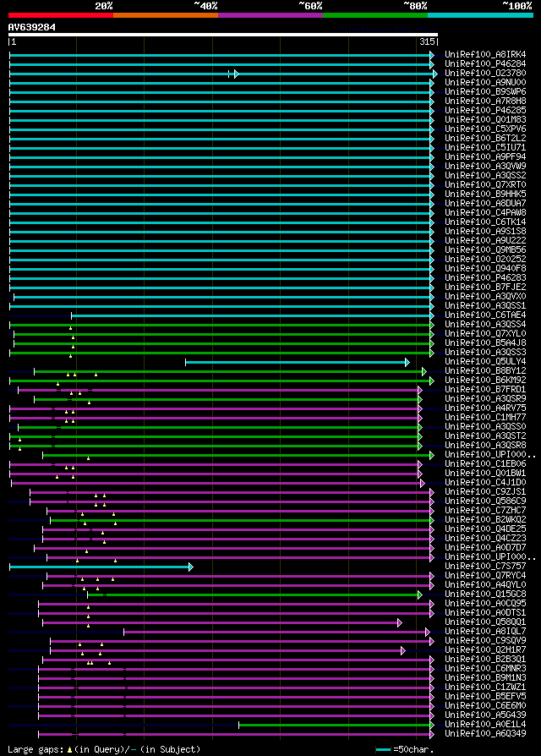Viewport: 541px width, 756px height.
Task: Click the UniRef100_C1EB06 label
Action: tap(485, 464)
